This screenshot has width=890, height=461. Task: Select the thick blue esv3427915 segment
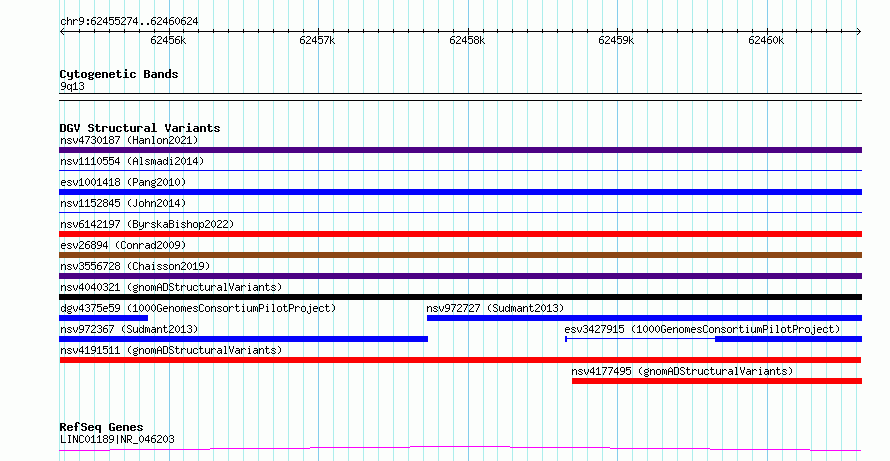coord(788,339)
